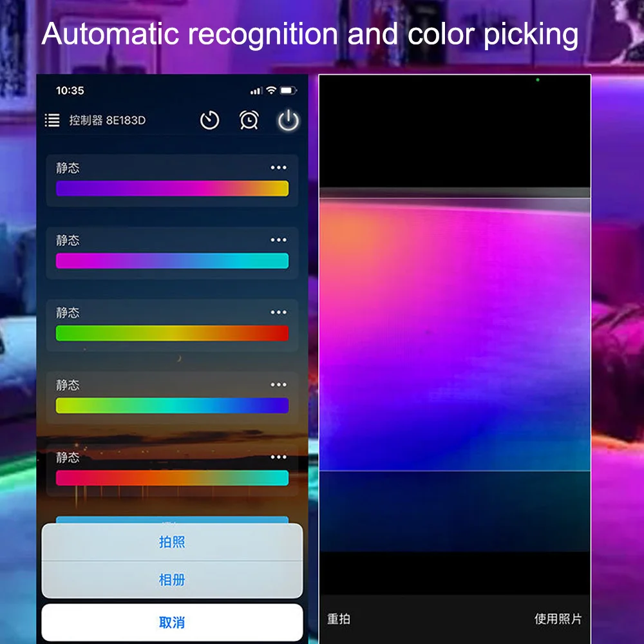Tap the timer countdown icon
Viewport: 644px width, 644px height.
click(209, 120)
